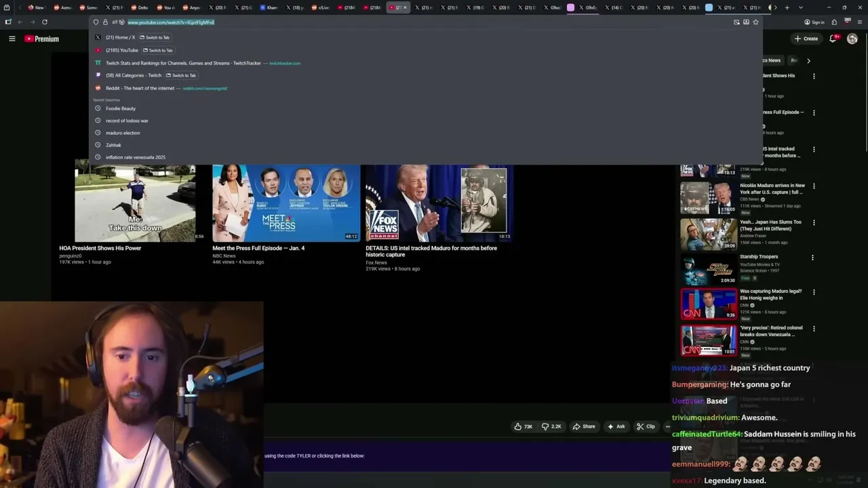Switch to the Delta browser tab
The width and height of the screenshot is (868, 488).
(140, 7)
